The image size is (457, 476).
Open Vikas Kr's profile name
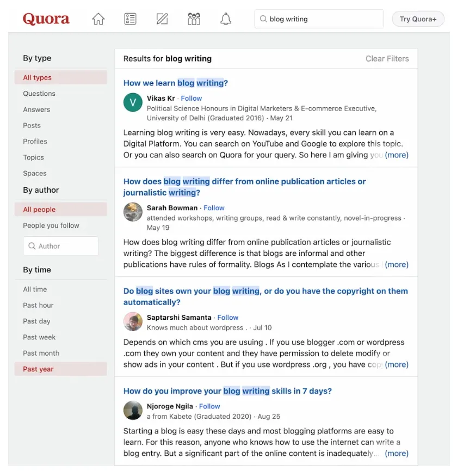[x=160, y=99]
